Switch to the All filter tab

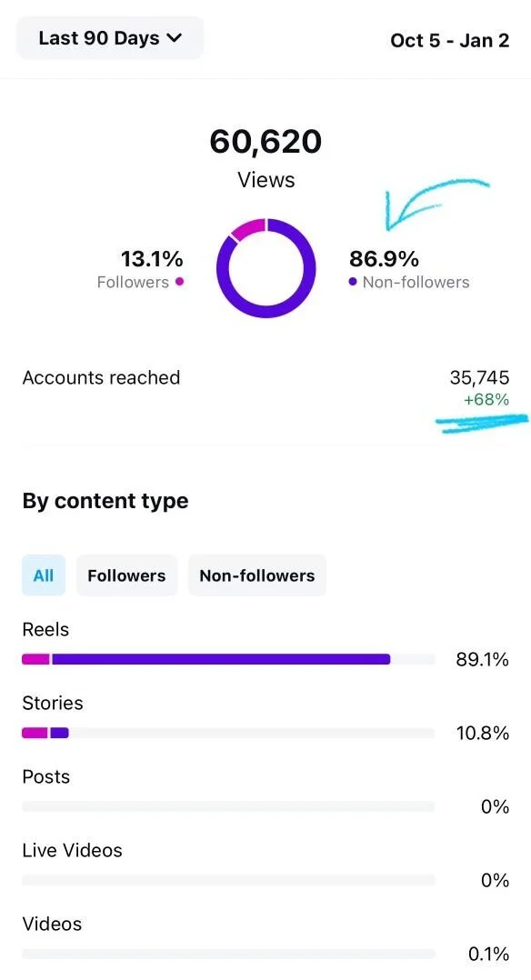click(x=43, y=575)
